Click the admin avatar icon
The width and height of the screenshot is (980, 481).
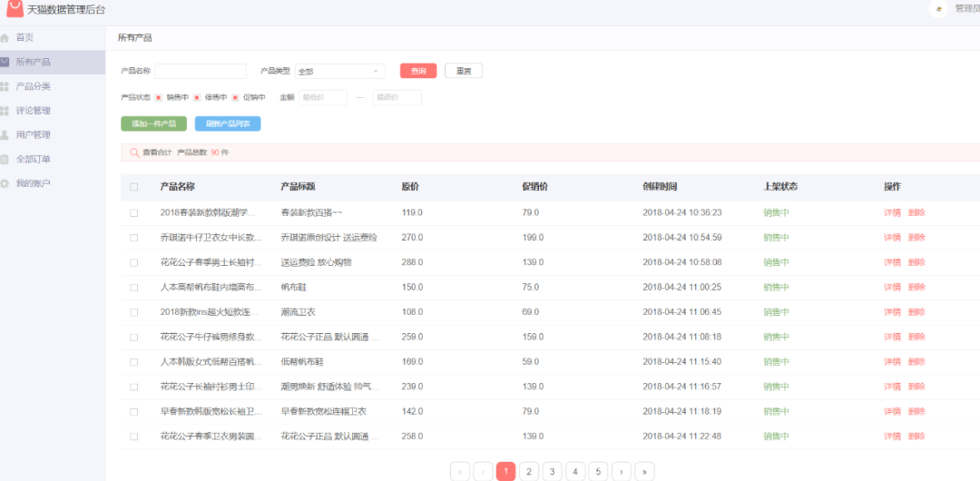pyautogui.click(x=938, y=9)
